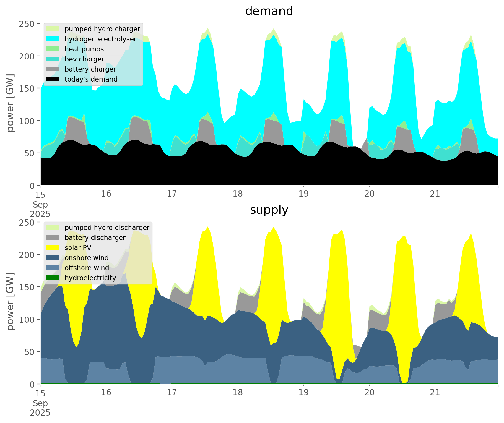Click the pumped hydro discharger legend swatch
This screenshot has width=504, height=423.
point(53,228)
